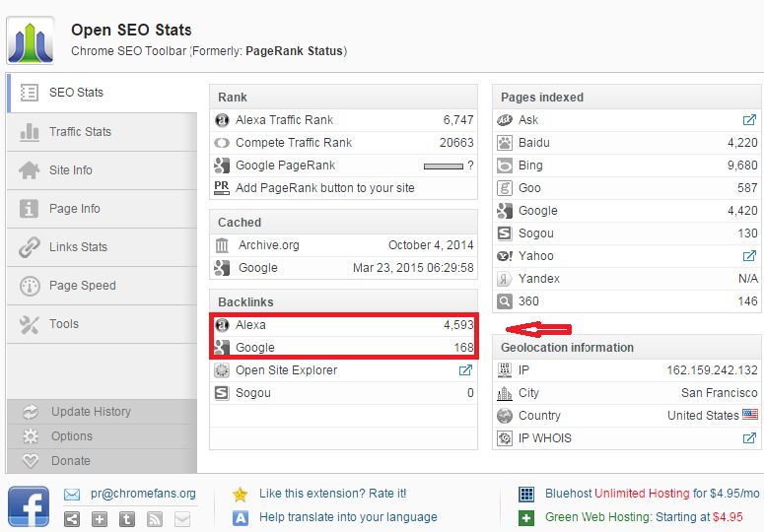Click the Yandex icon
The width and height of the screenshot is (764, 532).
point(505,279)
